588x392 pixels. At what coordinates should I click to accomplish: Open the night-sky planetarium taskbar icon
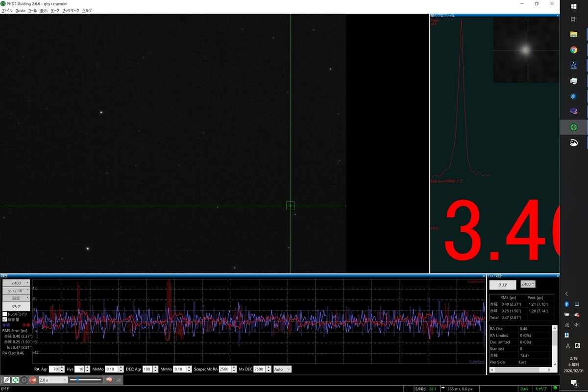tap(574, 111)
